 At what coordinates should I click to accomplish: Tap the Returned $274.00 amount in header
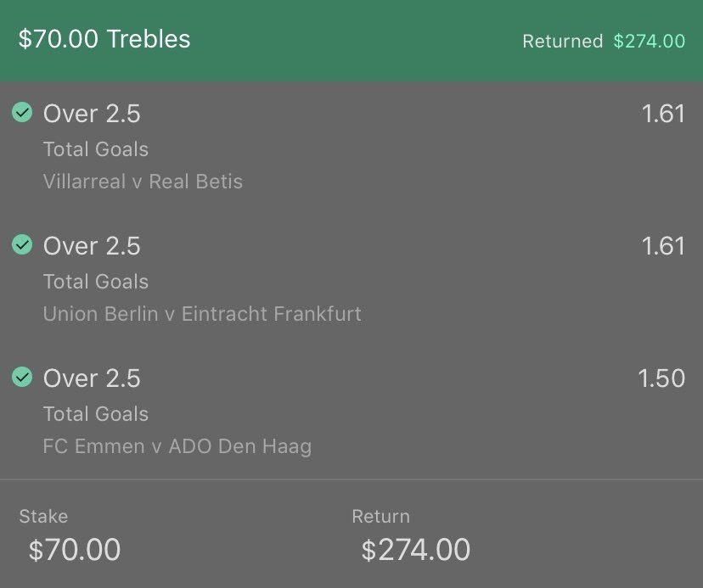click(650, 42)
